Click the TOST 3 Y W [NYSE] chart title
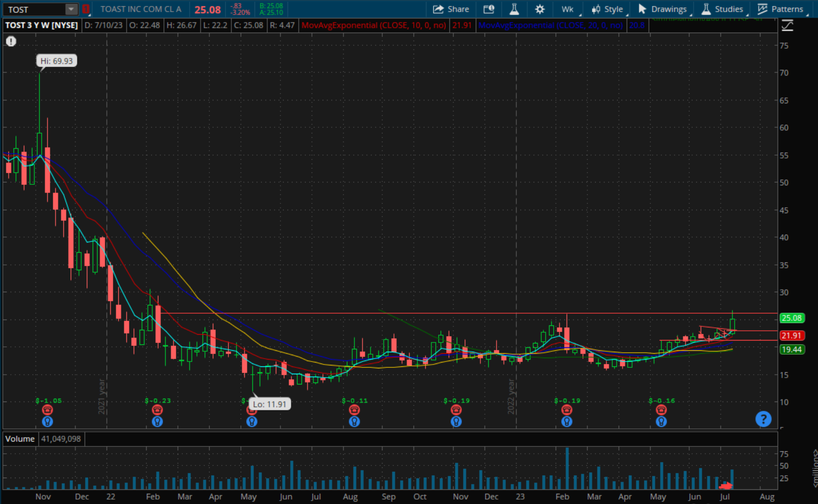Image resolution: width=818 pixels, height=504 pixels. pos(42,25)
